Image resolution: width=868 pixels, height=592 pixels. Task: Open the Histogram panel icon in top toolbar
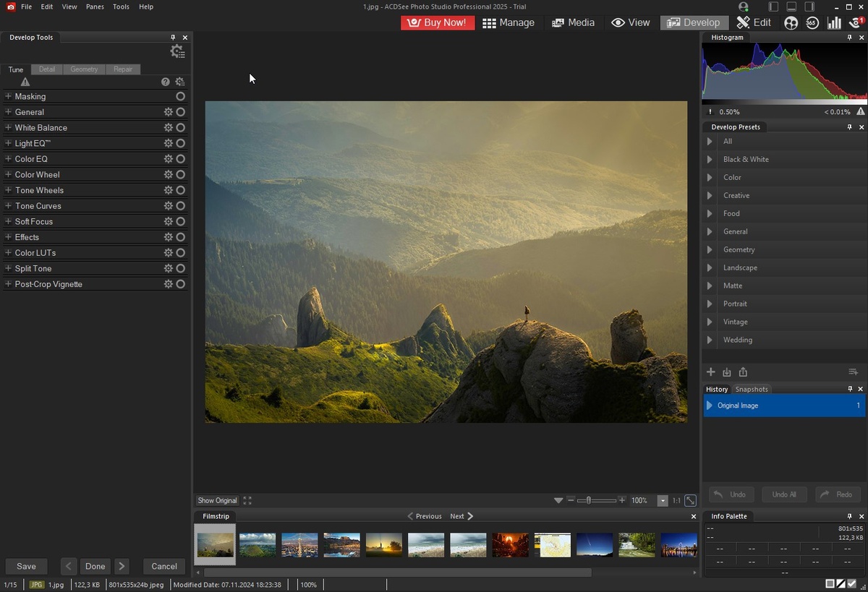[x=834, y=22]
